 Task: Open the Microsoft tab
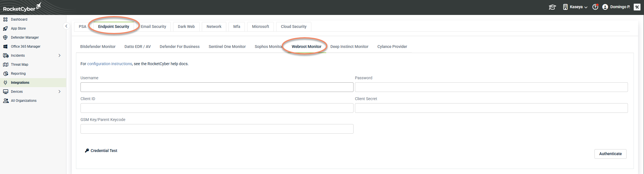point(260,27)
